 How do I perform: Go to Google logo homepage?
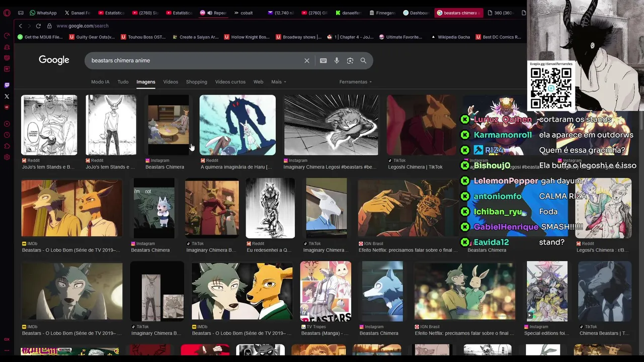click(x=54, y=60)
